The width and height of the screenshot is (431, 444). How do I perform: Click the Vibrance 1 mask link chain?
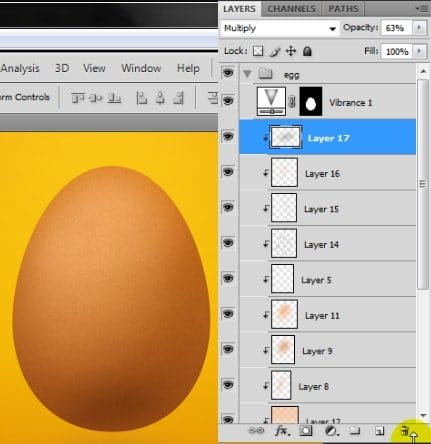pos(292,102)
